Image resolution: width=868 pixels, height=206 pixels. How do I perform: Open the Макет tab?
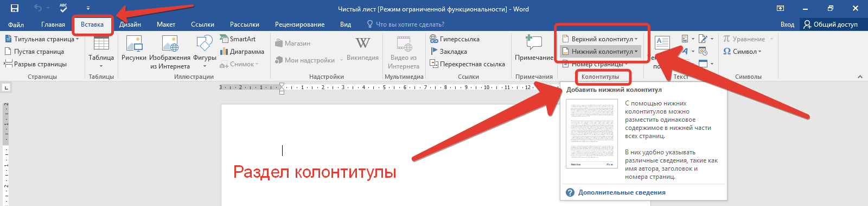point(166,24)
